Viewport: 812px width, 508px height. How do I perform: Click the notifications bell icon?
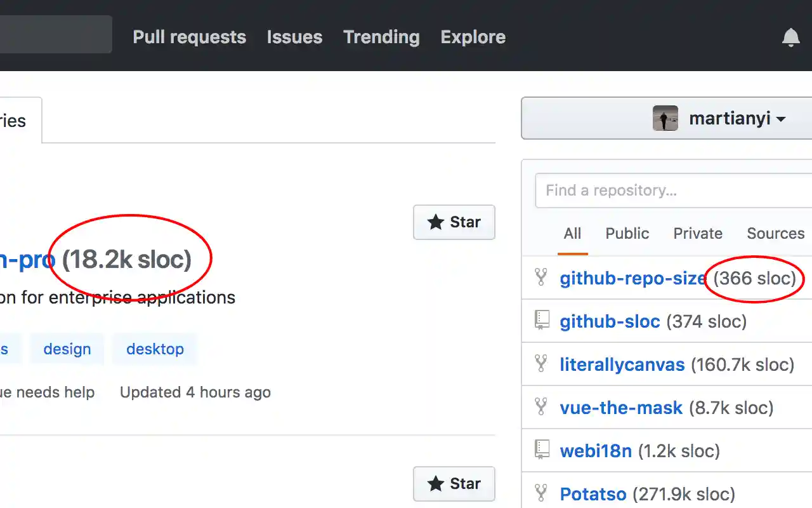pyautogui.click(x=790, y=38)
